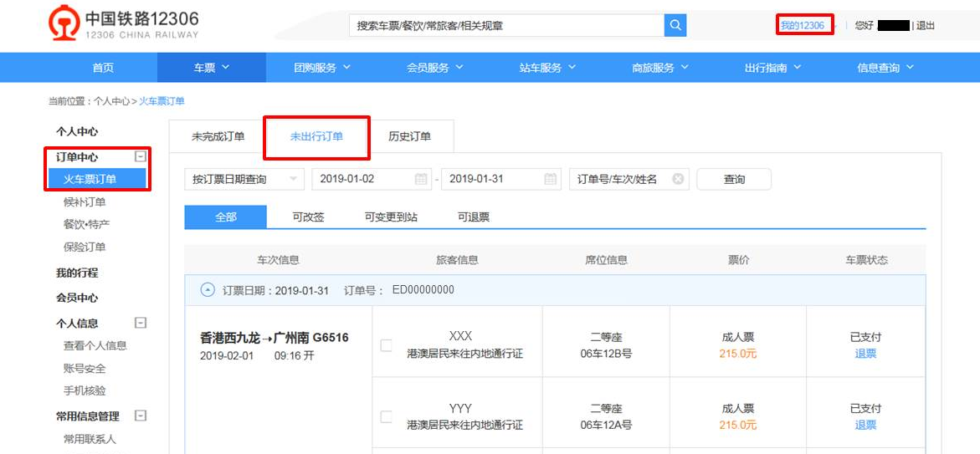
Task: Collapse order ED00000000 with circle arrow icon
Action: tap(208, 290)
